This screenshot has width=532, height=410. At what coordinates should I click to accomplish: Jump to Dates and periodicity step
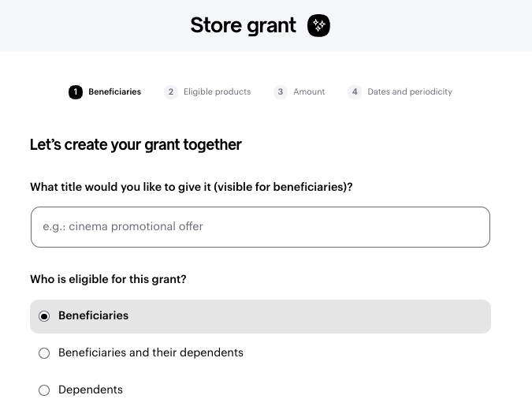tap(410, 92)
